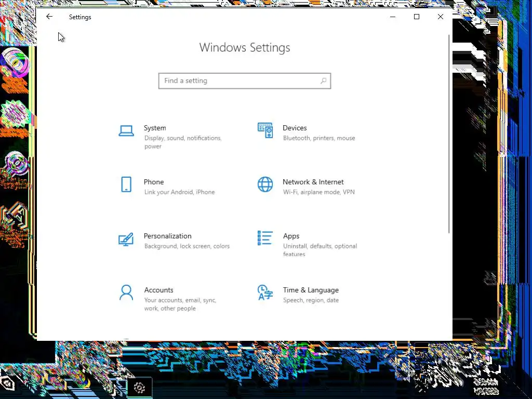This screenshot has height=399, width=532.
Task: Maximize the Settings window
Action: click(417, 17)
